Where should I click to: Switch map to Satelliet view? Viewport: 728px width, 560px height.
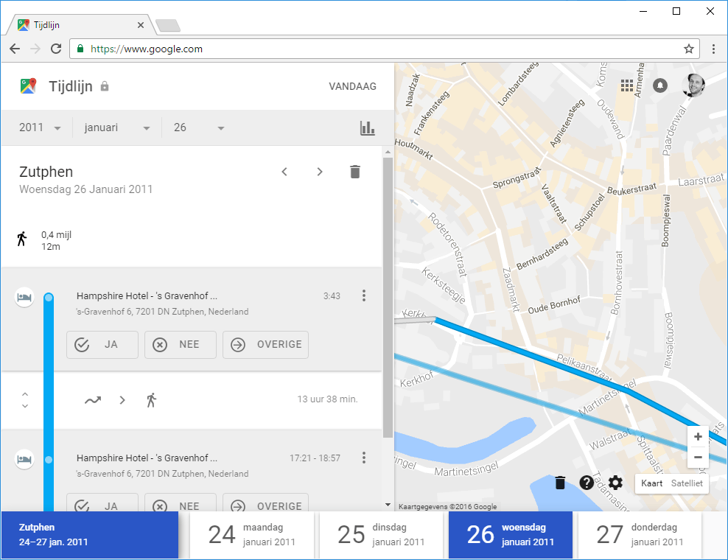click(687, 483)
